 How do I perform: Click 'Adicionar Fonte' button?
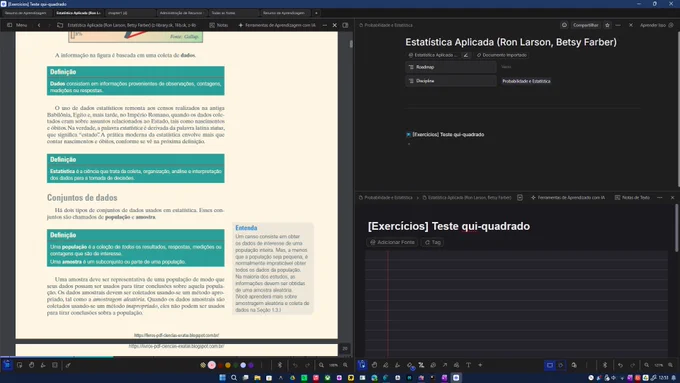pos(392,242)
